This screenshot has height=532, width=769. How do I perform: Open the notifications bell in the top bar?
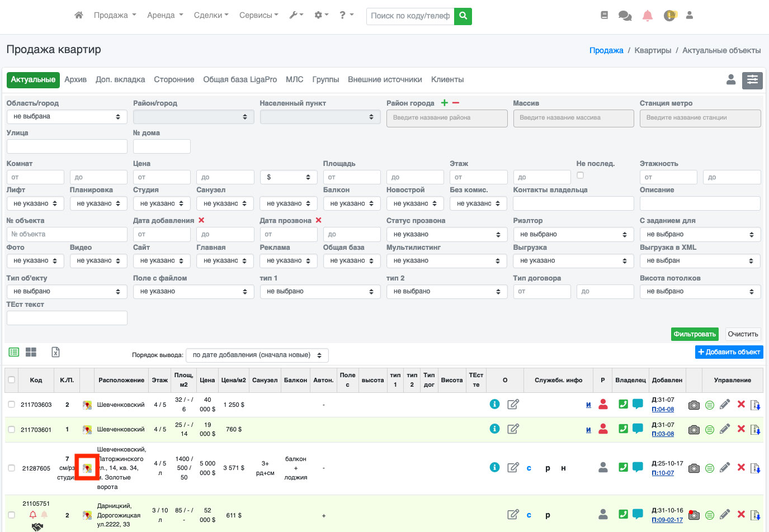point(647,16)
